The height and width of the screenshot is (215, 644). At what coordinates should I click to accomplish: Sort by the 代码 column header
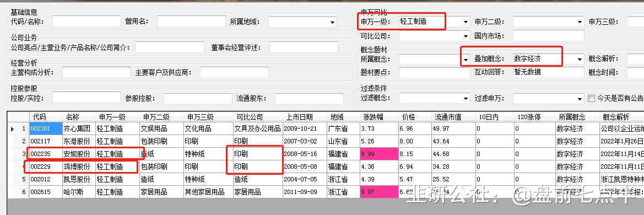pyautogui.click(x=46, y=117)
